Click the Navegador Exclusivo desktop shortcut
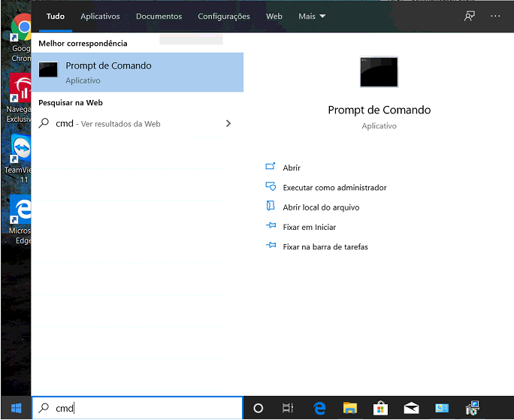The image size is (514, 420). click(x=19, y=98)
